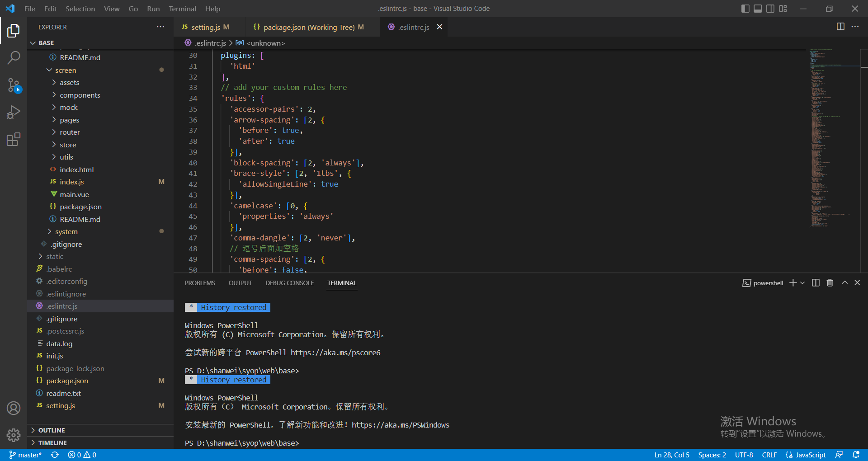The width and height of the screenshot is (868, 461).
Task: Switch to PROBLEMS panel tab
Action: pyautogui.click(x=200, y=283)
